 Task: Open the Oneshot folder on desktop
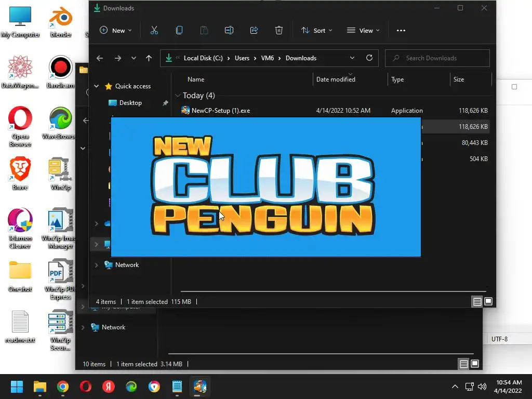coord(20,276)
